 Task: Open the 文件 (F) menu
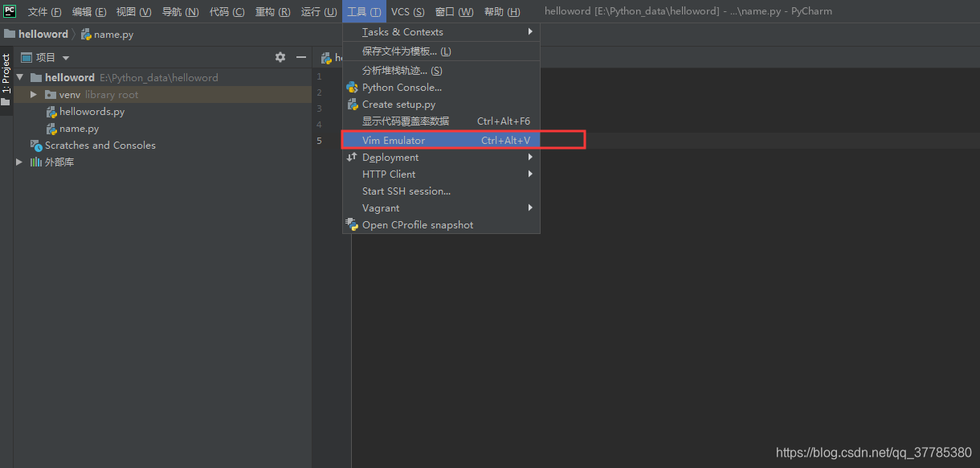[x=44, y=12]
